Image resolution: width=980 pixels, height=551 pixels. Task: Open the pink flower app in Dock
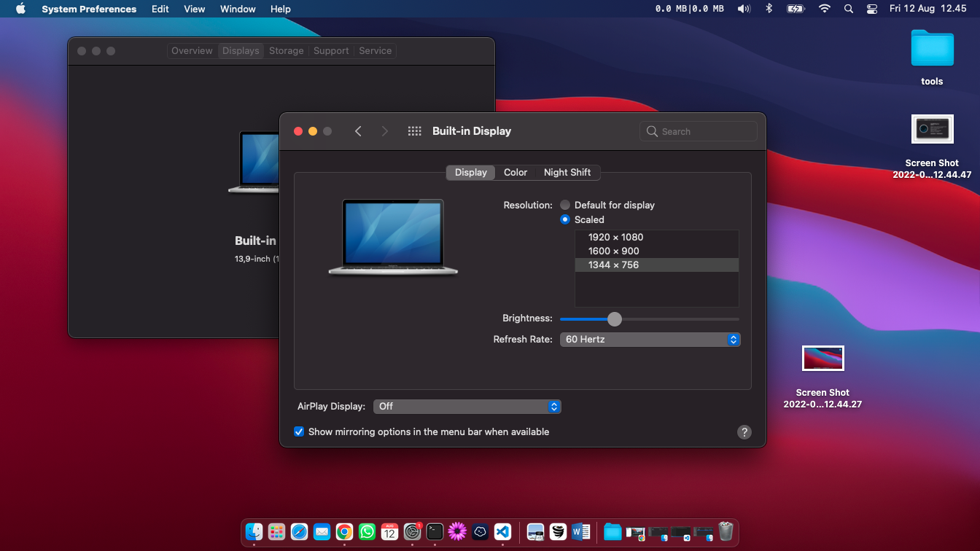point(457,532)
